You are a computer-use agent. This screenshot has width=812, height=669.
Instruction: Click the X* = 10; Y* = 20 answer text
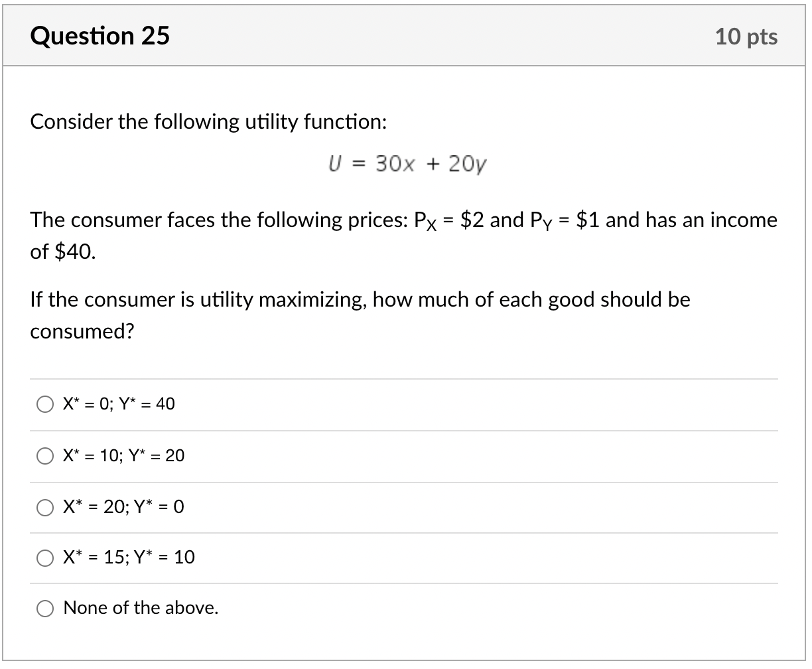click(x=123, y=456)
